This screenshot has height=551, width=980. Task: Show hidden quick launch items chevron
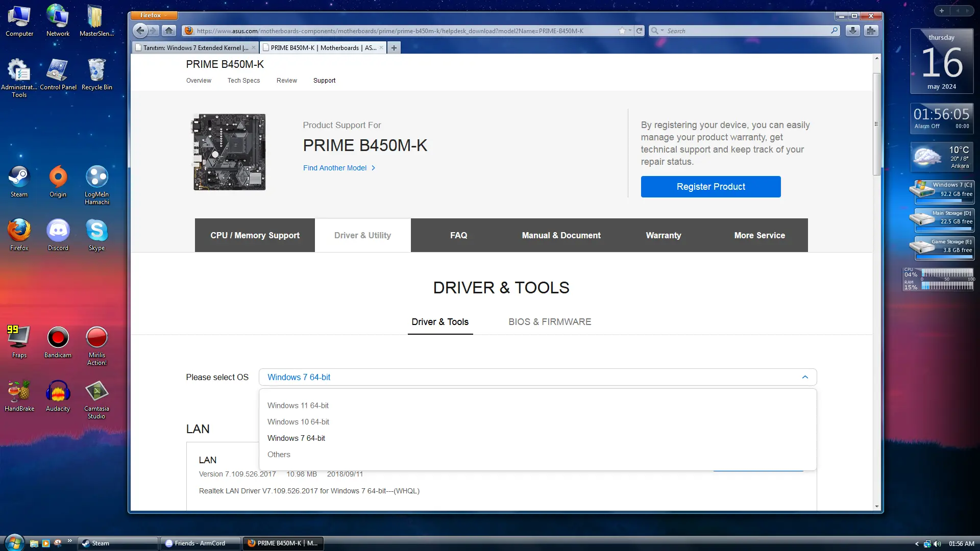coord(69,541)
